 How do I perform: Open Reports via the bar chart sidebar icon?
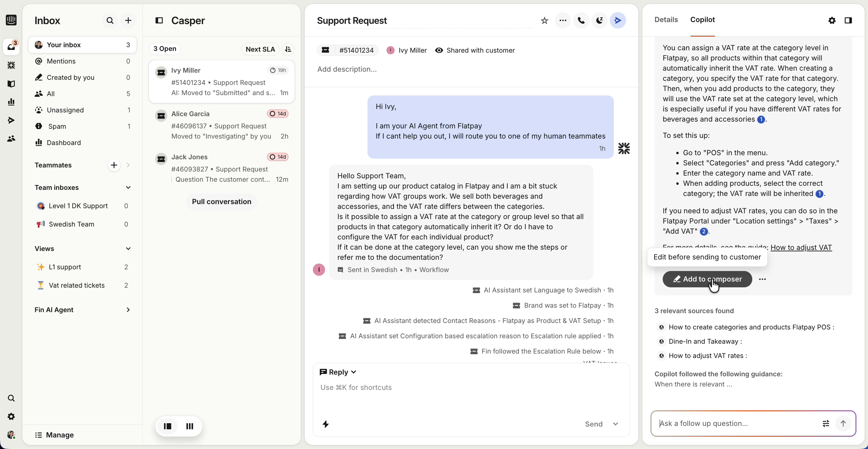(11, 102)
